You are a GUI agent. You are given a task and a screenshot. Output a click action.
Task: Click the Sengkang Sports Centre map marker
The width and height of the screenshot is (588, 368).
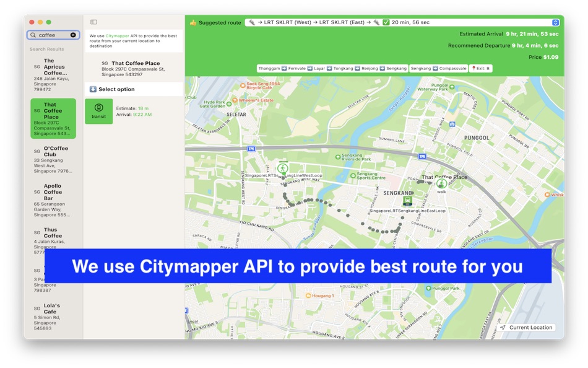[x=353, y=175]
